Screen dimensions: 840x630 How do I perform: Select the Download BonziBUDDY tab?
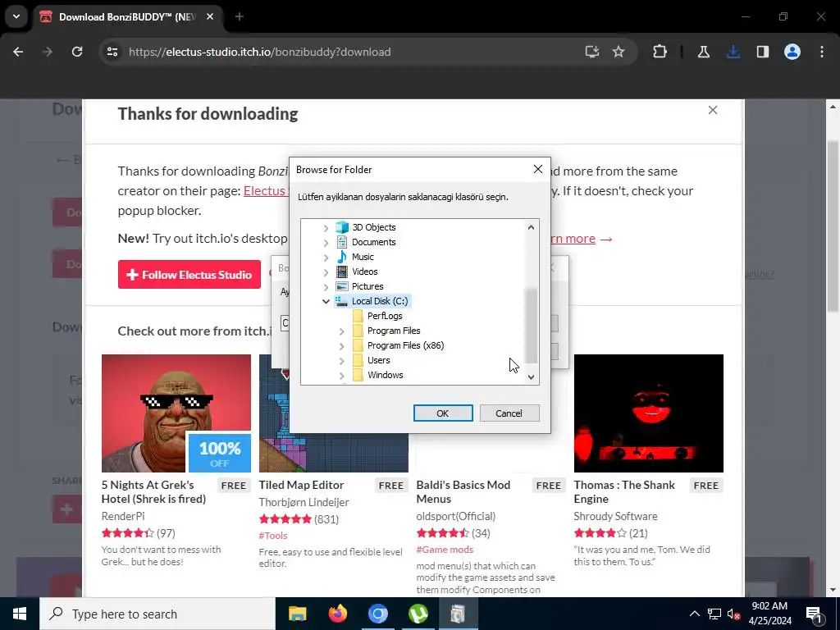(127, 17)
